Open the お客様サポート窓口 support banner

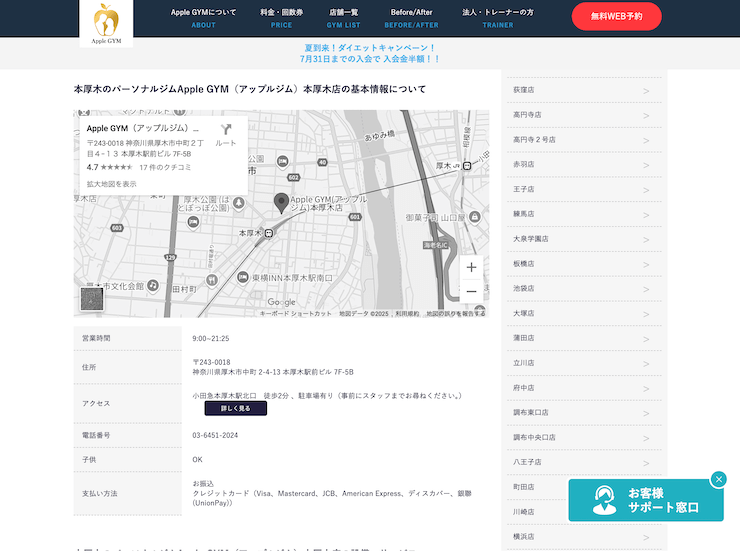646,500
